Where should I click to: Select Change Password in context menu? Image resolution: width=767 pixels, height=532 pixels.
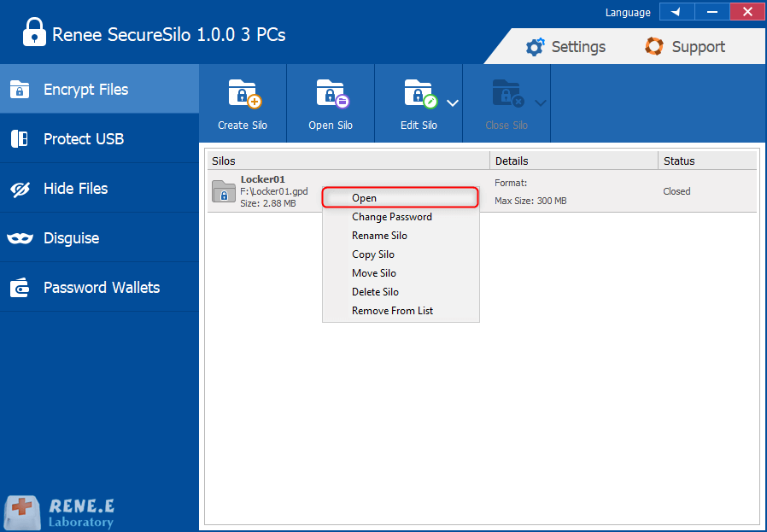pos(391,217)
